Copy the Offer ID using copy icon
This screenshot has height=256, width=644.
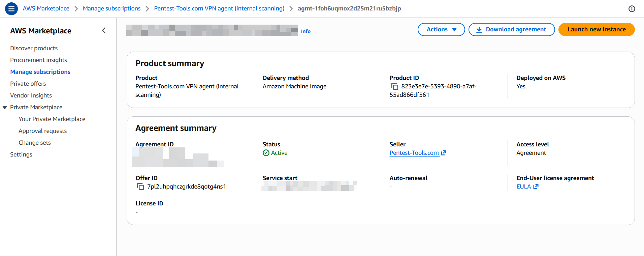pyautogui.click(x=140, y=187)
